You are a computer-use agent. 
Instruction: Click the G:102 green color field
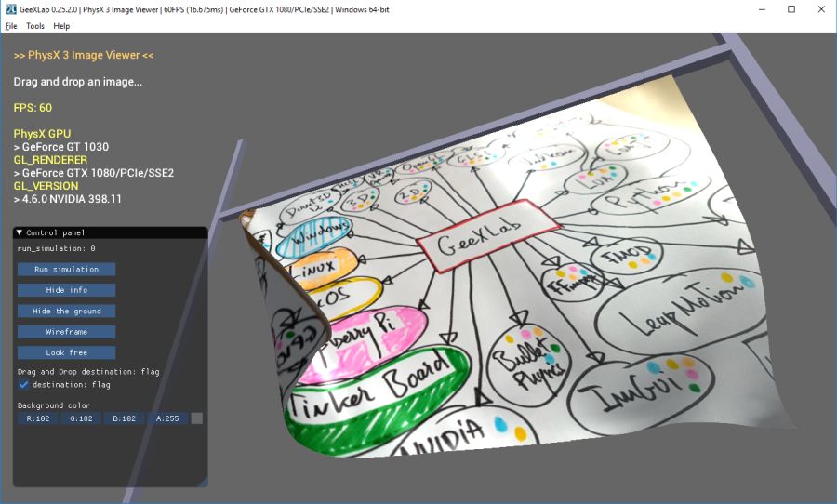(x=81, y=418)
